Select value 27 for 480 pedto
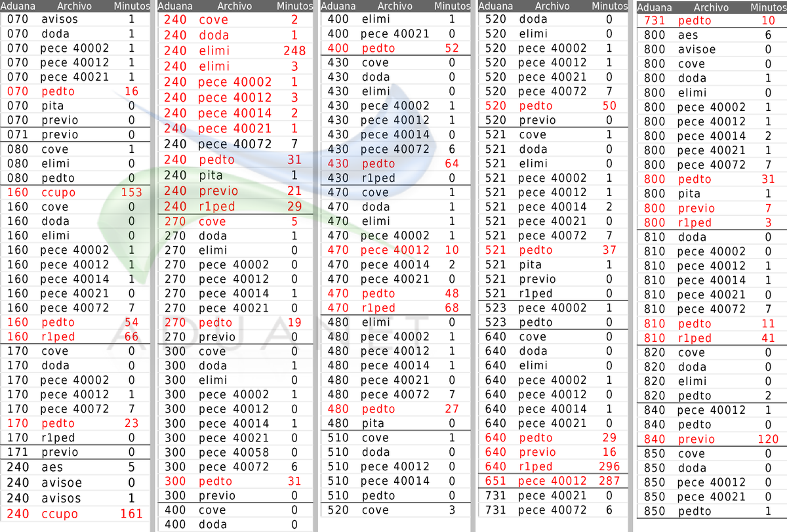The image size is (787, 532). coord(452,409)
